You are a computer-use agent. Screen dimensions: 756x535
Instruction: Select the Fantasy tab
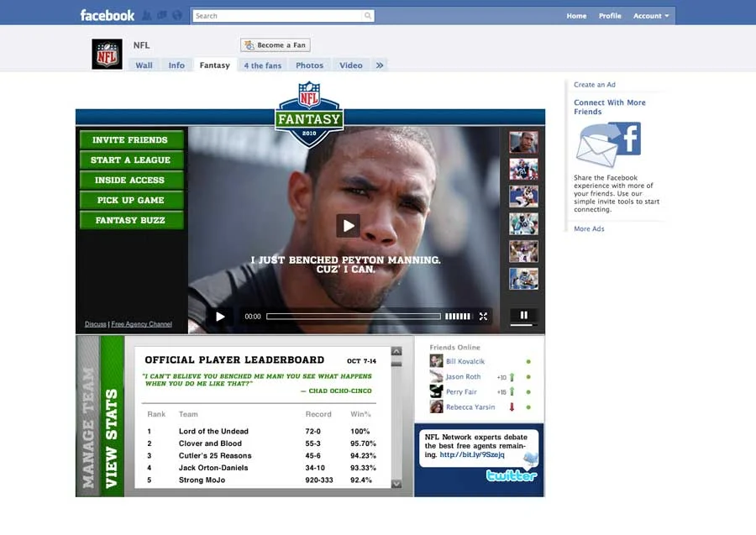pos(214,65)
